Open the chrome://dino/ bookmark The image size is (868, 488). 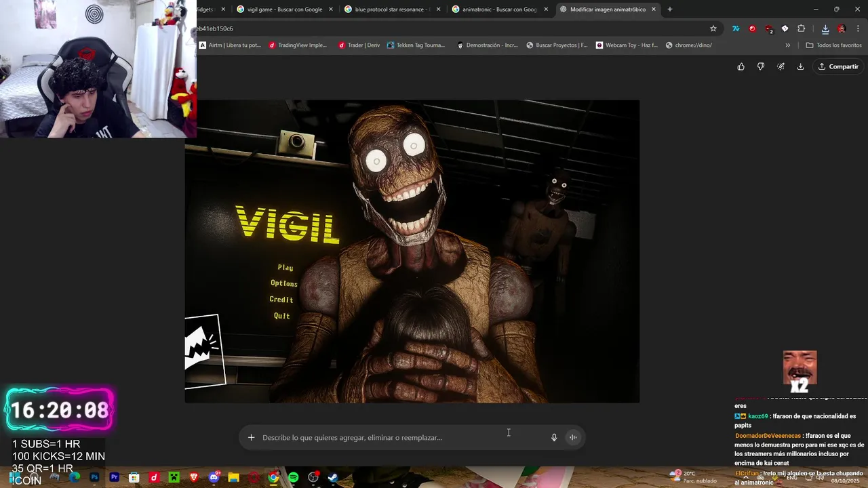[689, 45]
